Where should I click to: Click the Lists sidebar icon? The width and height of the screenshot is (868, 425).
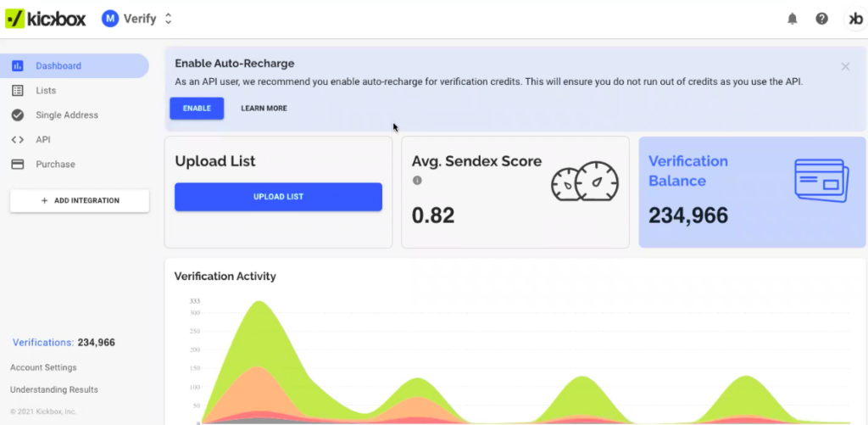coord(18,90)
